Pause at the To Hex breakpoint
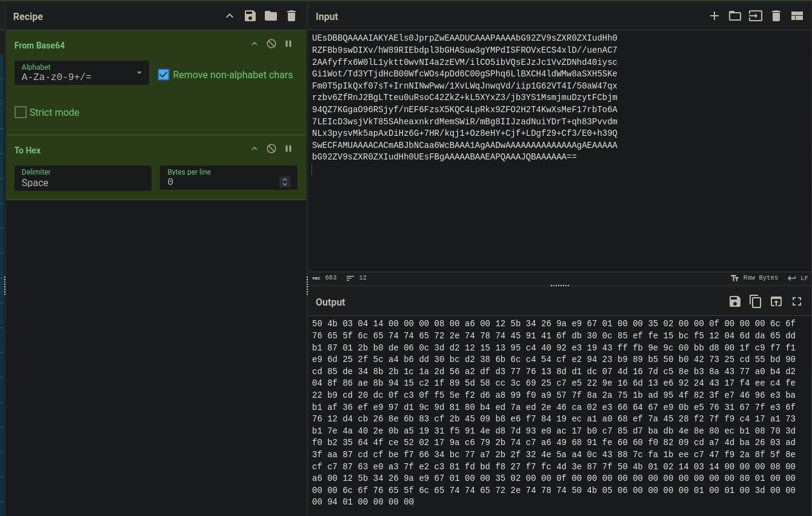The image size is (812, 516). 288,149
